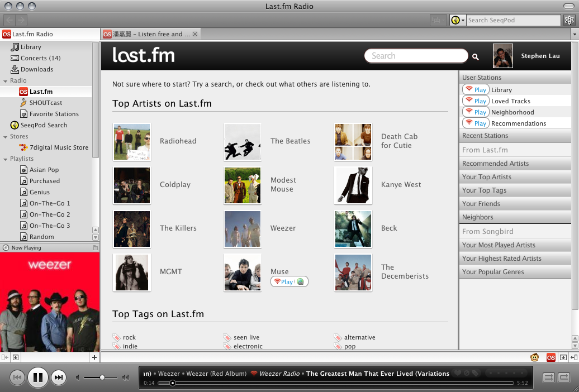Play the Loved Tracks station
The height and width of the screenshot is (392, 579).
pyautogui.click(x=476, y=101)
